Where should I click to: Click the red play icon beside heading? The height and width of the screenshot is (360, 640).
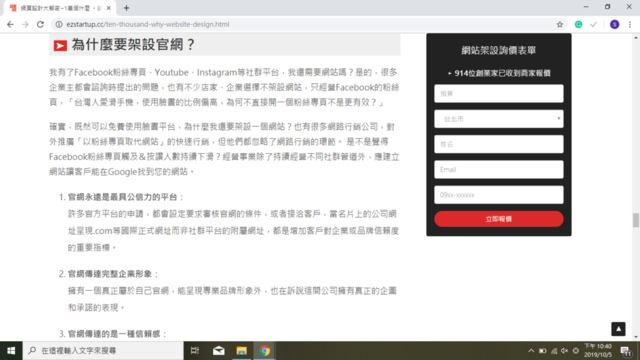coord(60,46)
